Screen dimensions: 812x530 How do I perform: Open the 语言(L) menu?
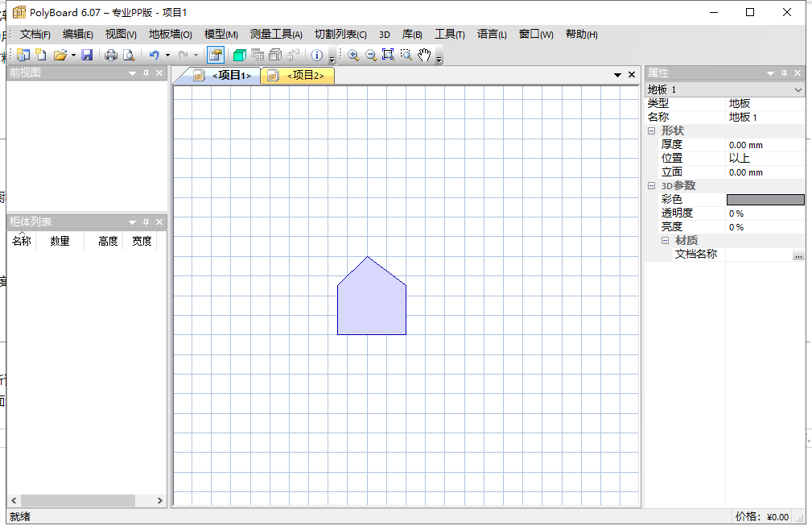pyautogui.click(x=492, y=34)
